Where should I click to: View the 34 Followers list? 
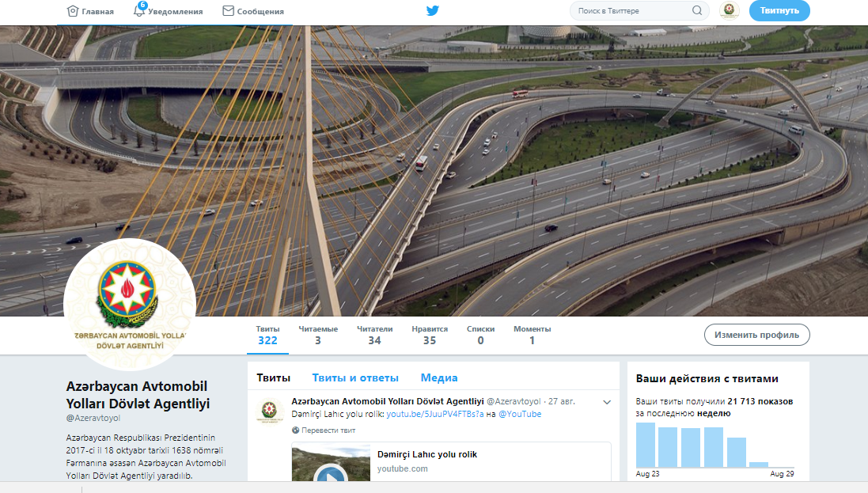click(374, 335)
